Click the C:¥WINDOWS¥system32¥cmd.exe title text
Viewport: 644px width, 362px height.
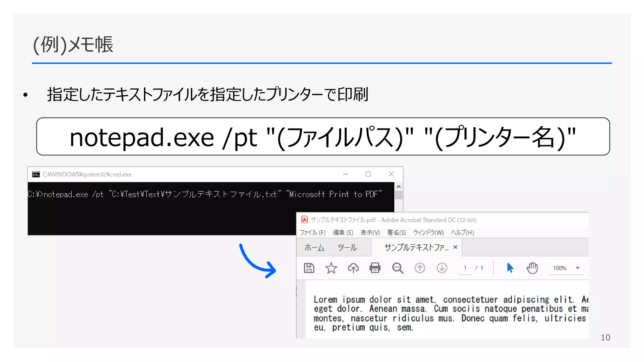pos(87,174)
